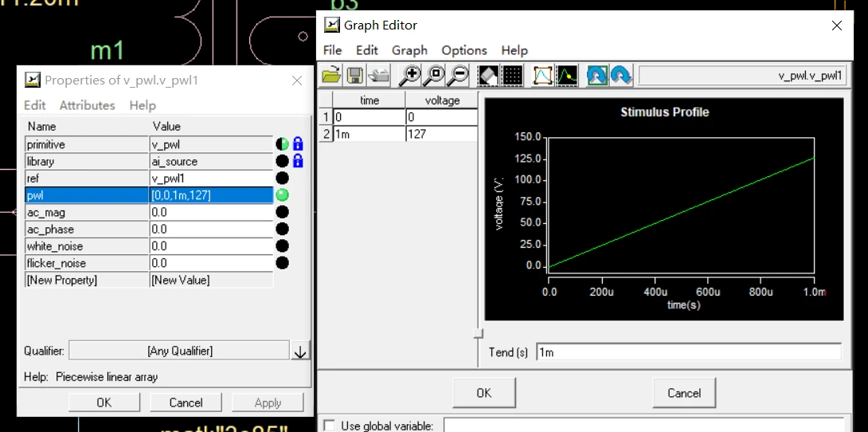
Task: Click the eraser clear-graph toolbar icon
Action: click(488, 75)
